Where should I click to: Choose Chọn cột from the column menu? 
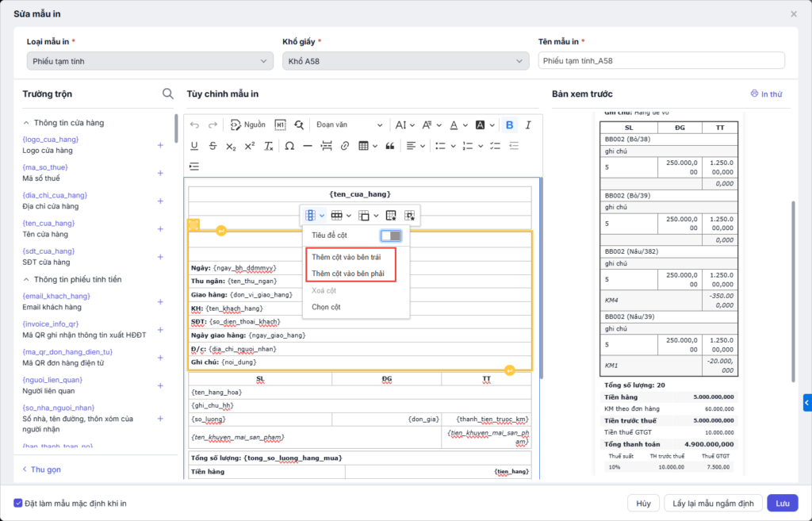[327, 307]
